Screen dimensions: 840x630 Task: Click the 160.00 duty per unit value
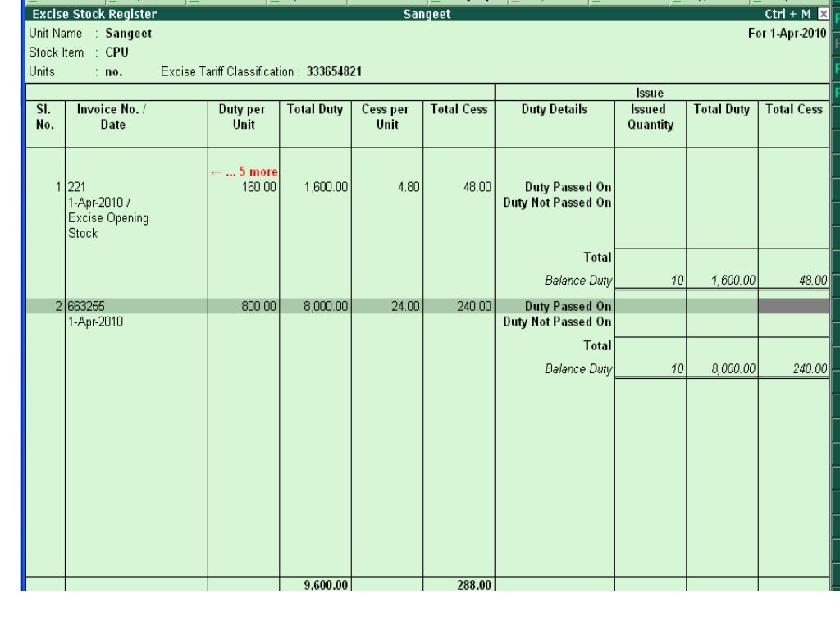[259, 187]
